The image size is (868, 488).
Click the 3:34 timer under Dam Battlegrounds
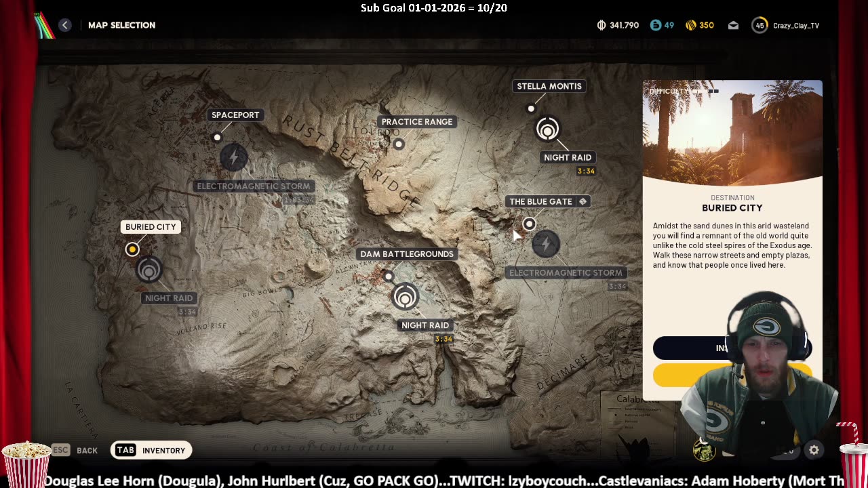443,339
